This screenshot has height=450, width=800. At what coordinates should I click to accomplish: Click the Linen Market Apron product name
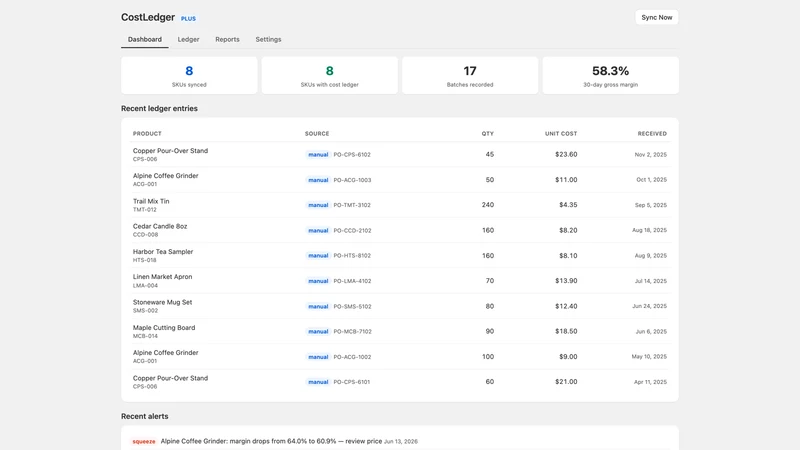tap(162, 277)
